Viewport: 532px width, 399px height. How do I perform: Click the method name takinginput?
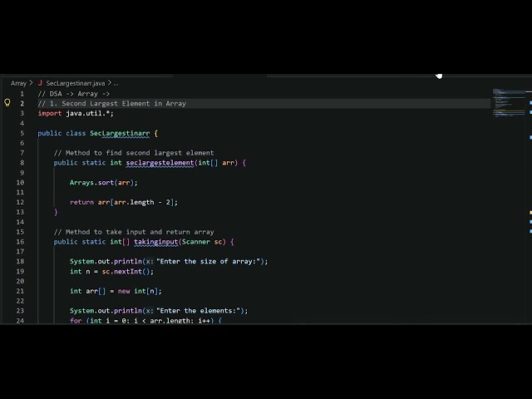(155, 242)
